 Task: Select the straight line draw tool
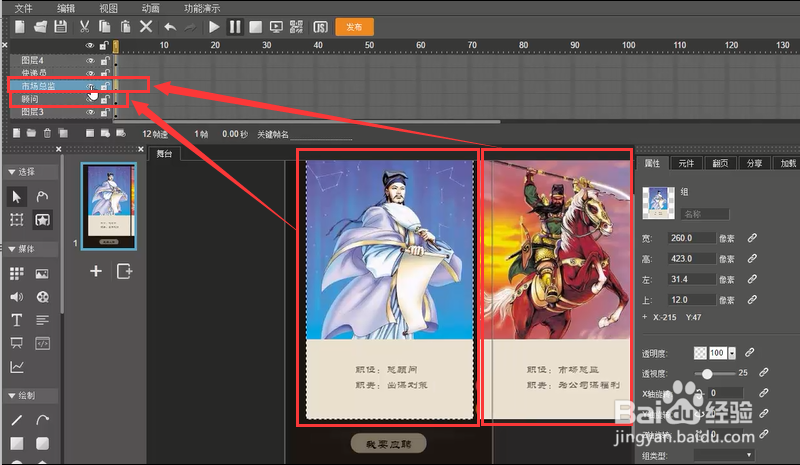[x=16, y=420]
